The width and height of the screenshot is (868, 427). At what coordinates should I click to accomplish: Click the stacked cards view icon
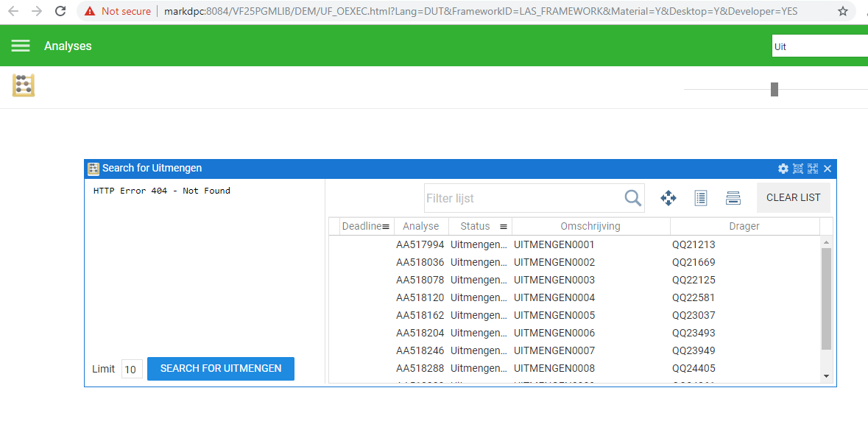(733, 198)
